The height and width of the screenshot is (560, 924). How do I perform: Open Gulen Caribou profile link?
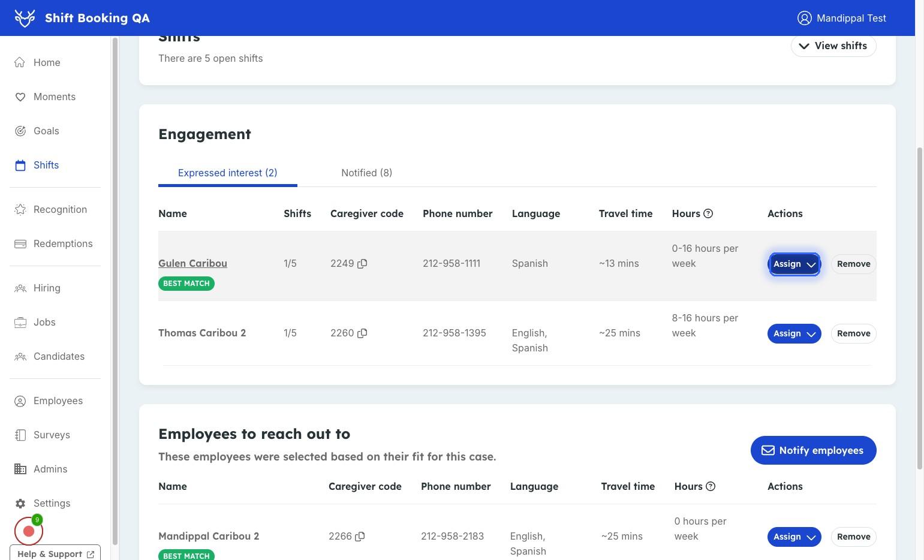click(192, 263)
